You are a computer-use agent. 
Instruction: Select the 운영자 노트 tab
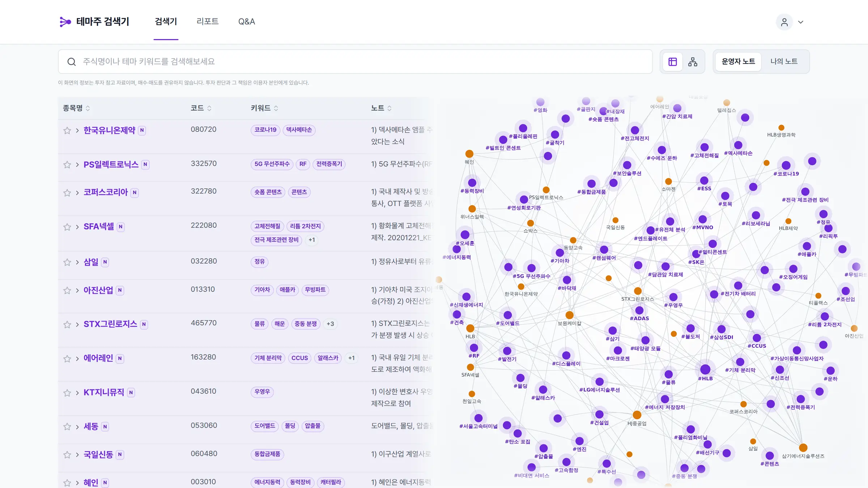738,61
